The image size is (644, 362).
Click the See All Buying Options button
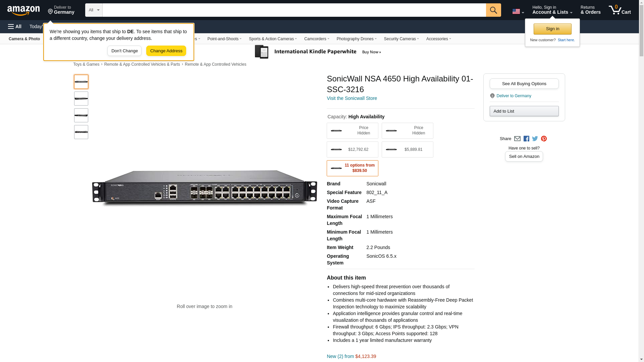click(524, 84)
